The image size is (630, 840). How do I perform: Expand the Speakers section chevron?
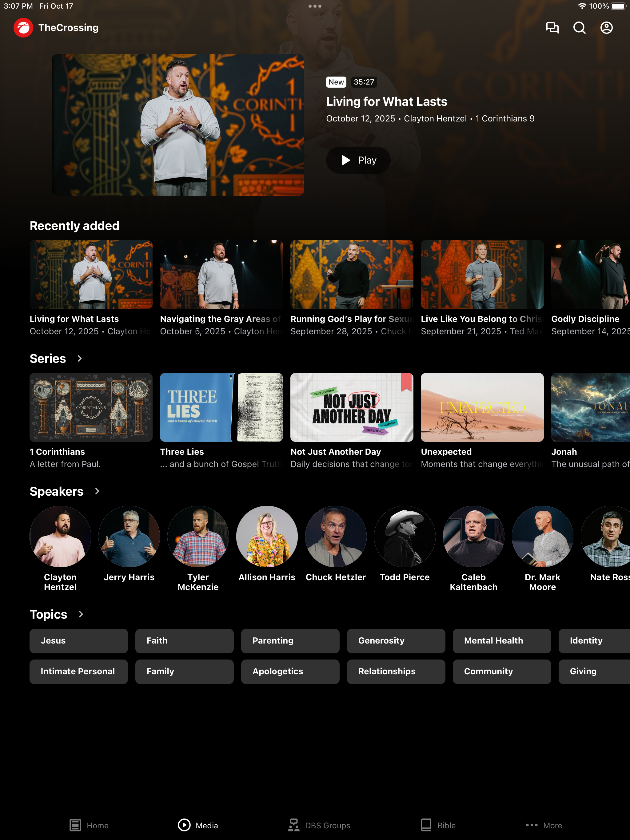point(97,491)
